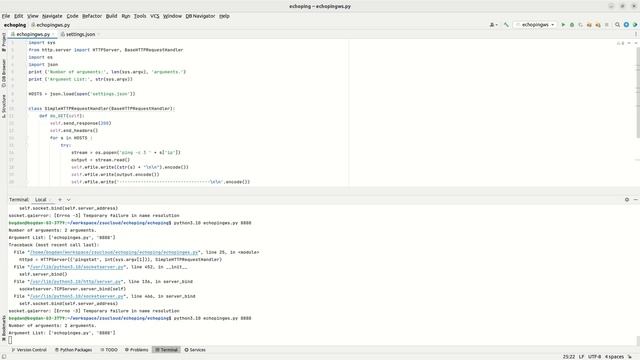Open the Services tool window
This screenshot has width=640, height=360.
tap(195, 350)
